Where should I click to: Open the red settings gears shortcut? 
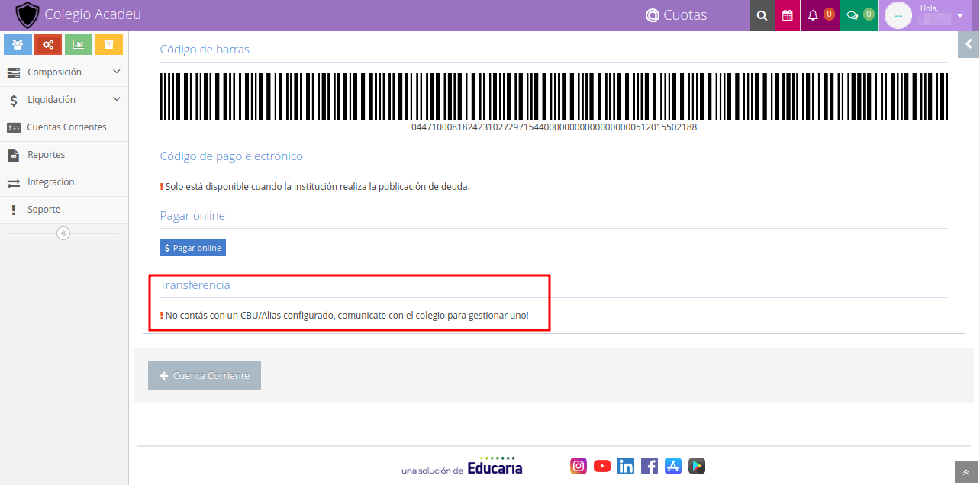48,45
